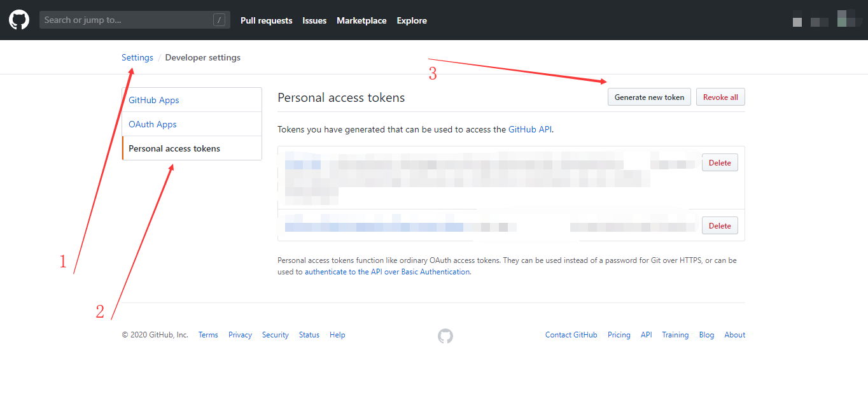Go to Marketplace in the header
Screen dimensions: 868x396
pos(361,20)
